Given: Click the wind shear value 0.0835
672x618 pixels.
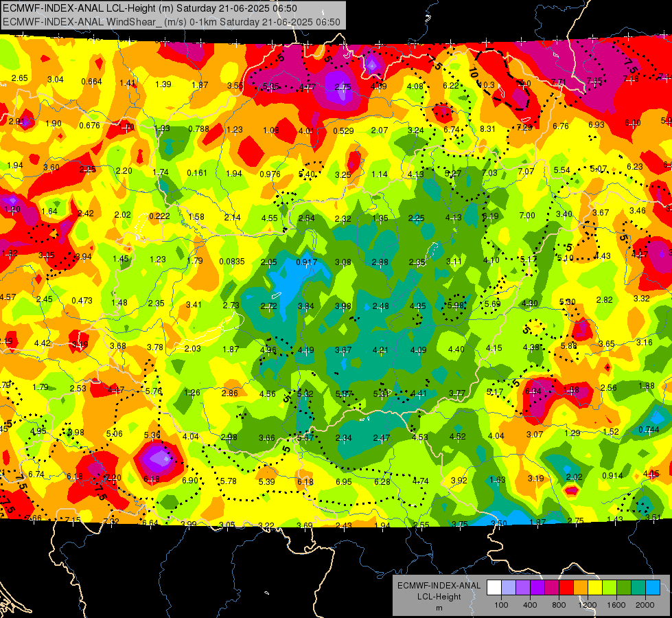Looking at the screenshot, I should coord(232,261).
